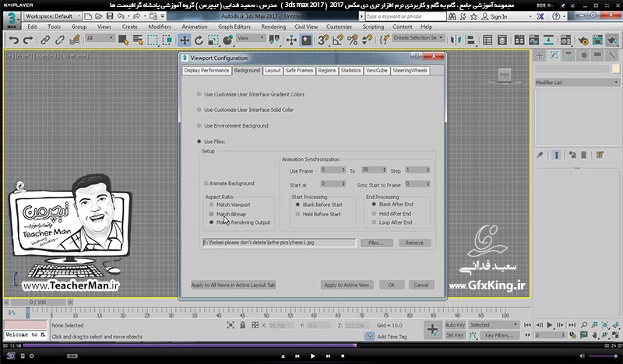Click the 0 / 100 time slider
Screen dimensions: 623x364
click(x=38, y=303)
